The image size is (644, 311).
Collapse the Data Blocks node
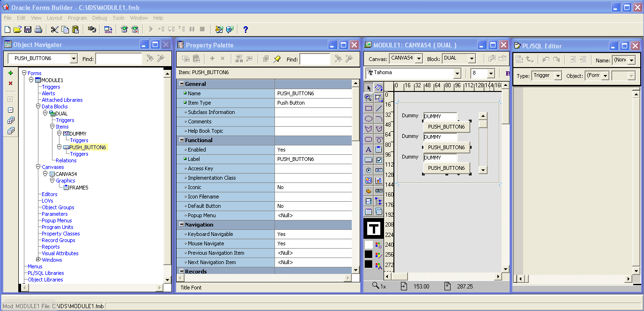pyautogui.click(x=38, y=106)
